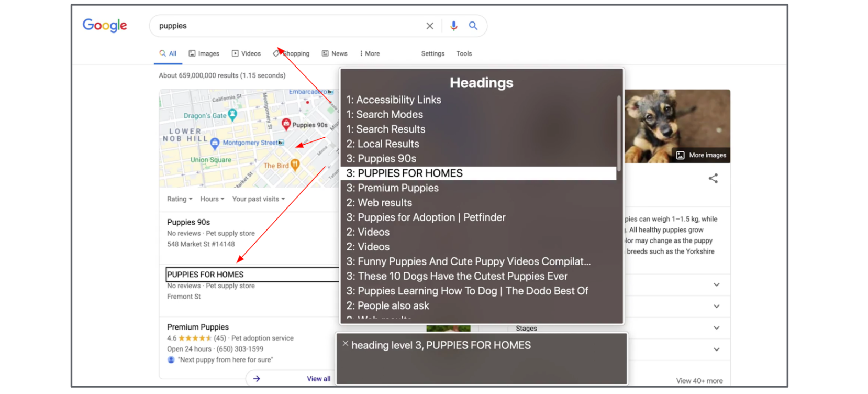The image size is (868, 394).
Task: Click the Headings list scrollbar
Action: [x=619, y=134]
